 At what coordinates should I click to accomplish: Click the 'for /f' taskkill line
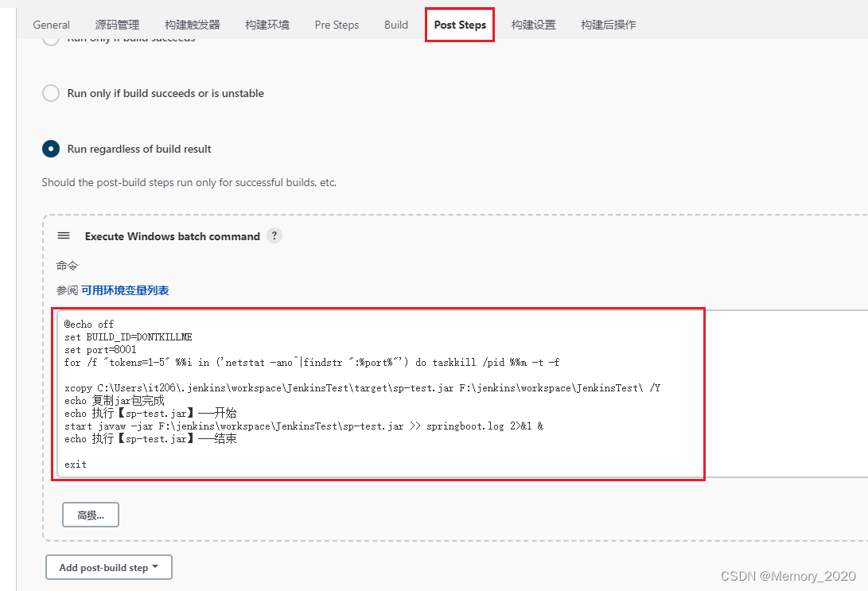click(312, 363)
